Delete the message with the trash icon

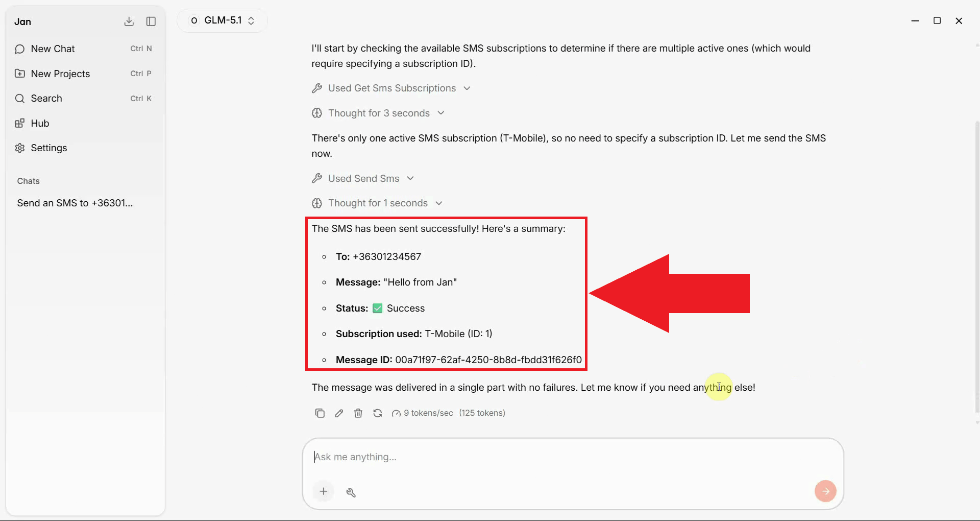pos(358,413)
